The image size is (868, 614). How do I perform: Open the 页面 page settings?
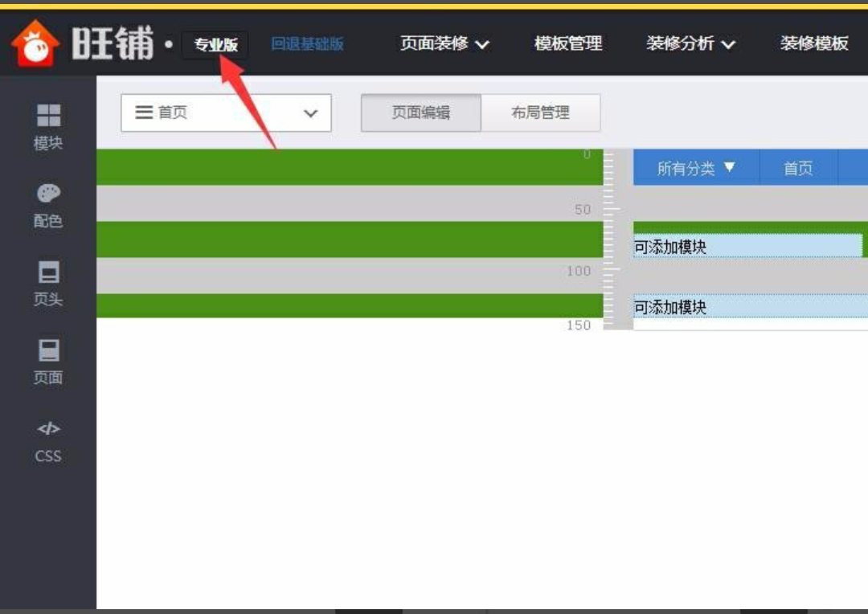[48, 362]
